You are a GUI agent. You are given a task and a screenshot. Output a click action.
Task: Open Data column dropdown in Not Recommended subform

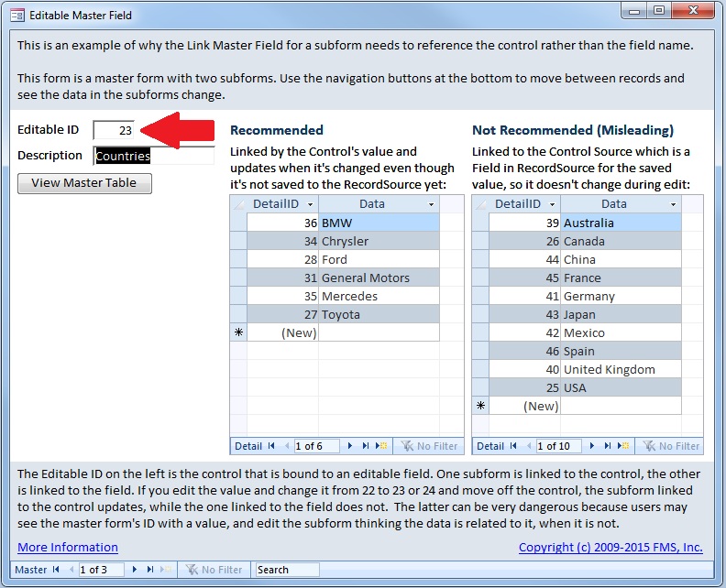click(673, 204)
